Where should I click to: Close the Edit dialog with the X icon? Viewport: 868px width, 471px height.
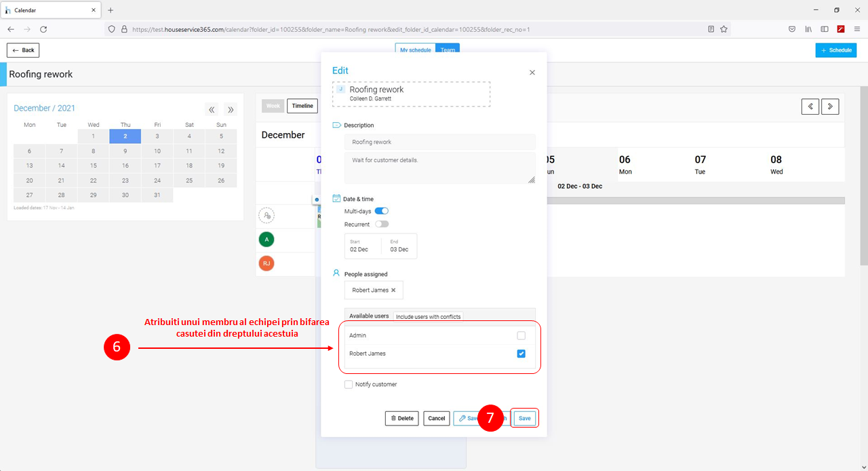tap(532, 73)
